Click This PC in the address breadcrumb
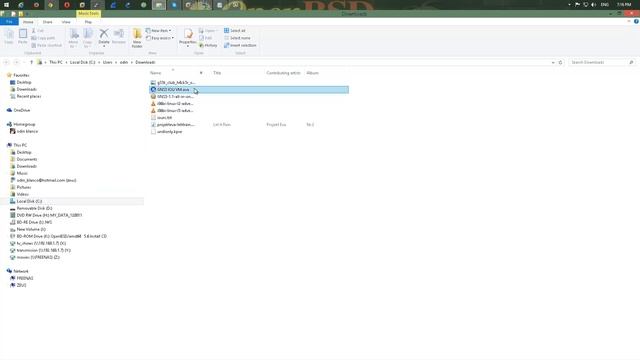The width and height of the screenshot is (640, 360). pyautogui.click(x=56, y=62)
